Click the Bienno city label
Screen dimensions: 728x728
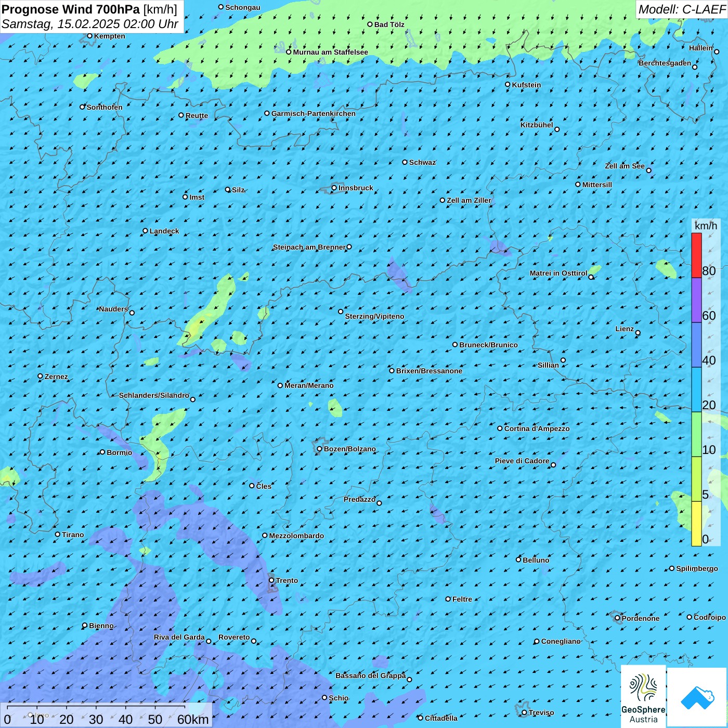coord(101,626)
